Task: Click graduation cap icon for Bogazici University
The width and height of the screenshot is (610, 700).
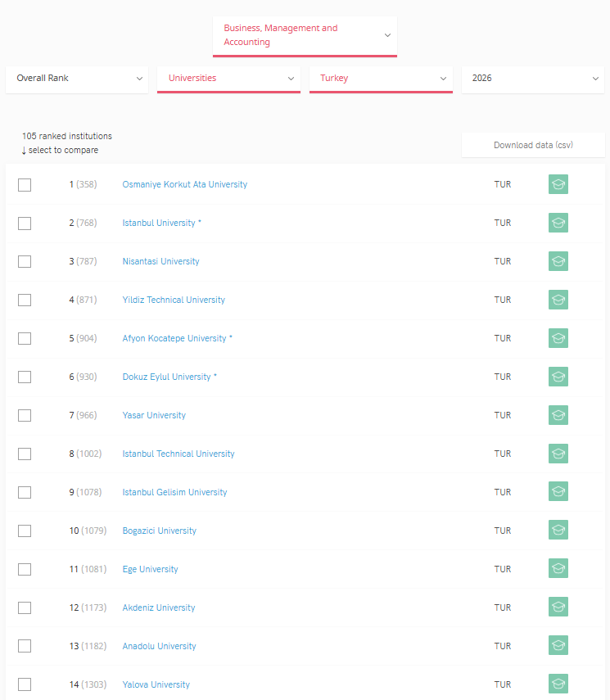Action: (558, 531)
